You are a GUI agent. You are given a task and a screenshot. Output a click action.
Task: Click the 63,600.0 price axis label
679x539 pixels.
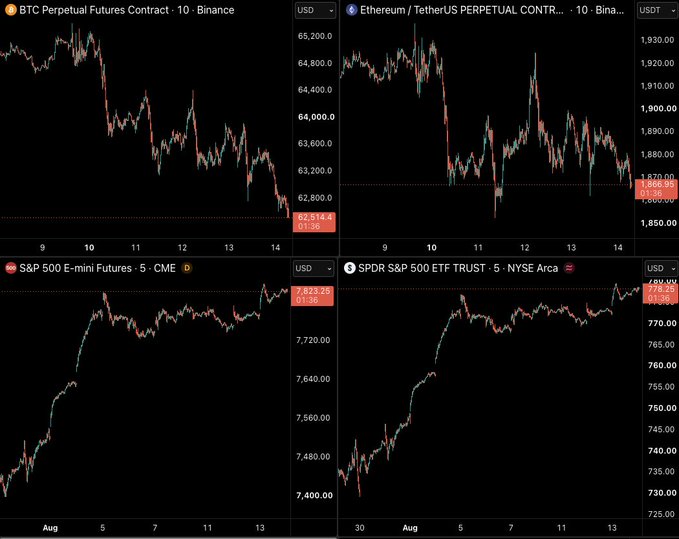click(x=315, y=143)
